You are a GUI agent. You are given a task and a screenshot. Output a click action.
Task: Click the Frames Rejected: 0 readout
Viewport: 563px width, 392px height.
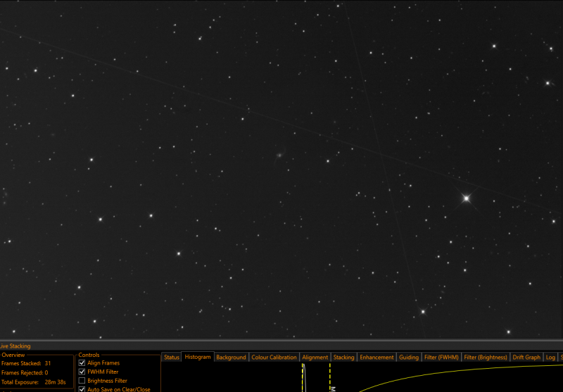pos(25,372)
